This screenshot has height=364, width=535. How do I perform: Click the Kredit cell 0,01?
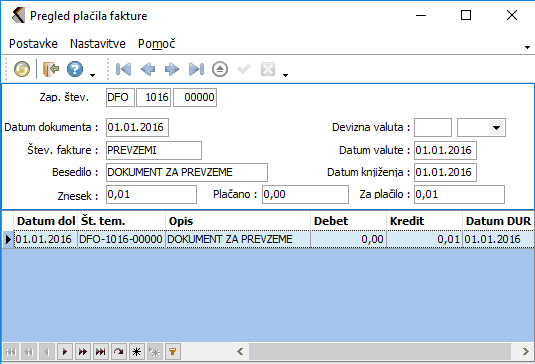click(424, 239)
